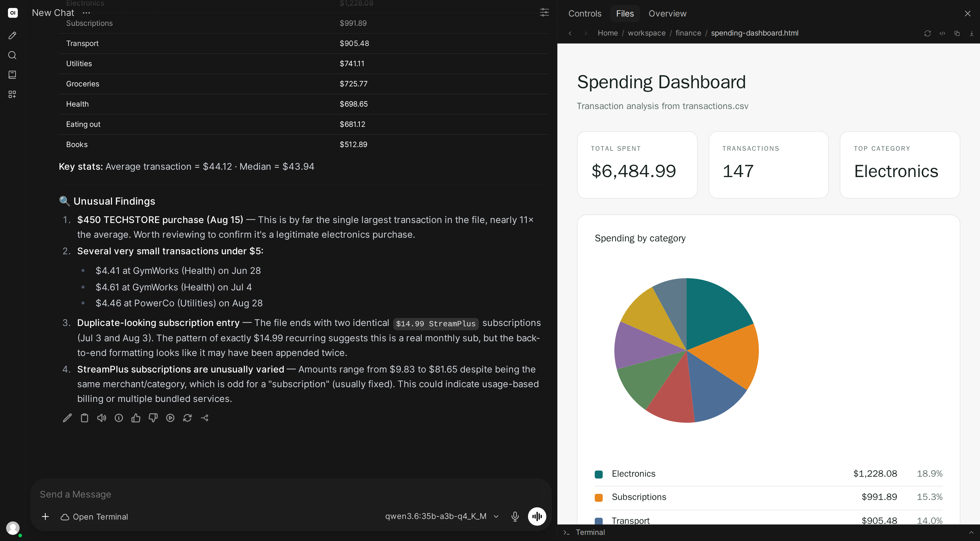Download spending-dashboard.html
This screenshot has height=541, width=980.
click(971, 33)
